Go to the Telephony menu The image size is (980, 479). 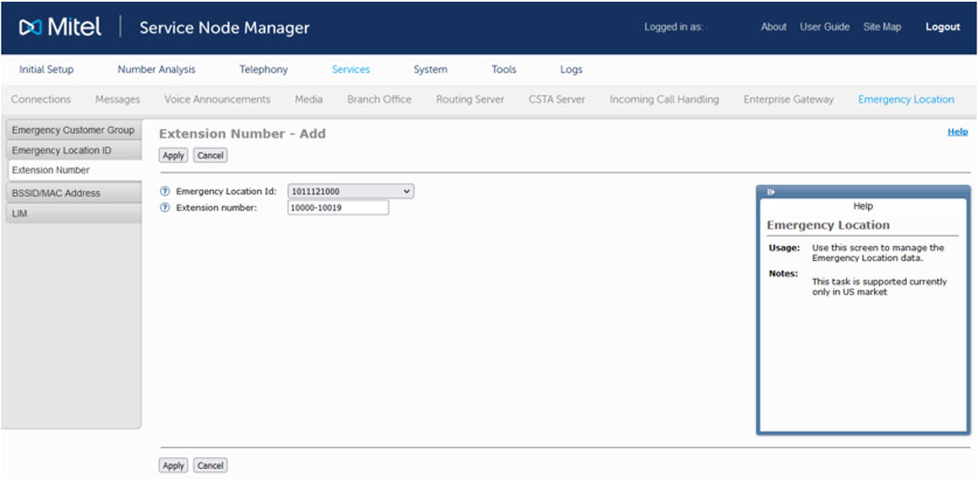coord(264,70)
